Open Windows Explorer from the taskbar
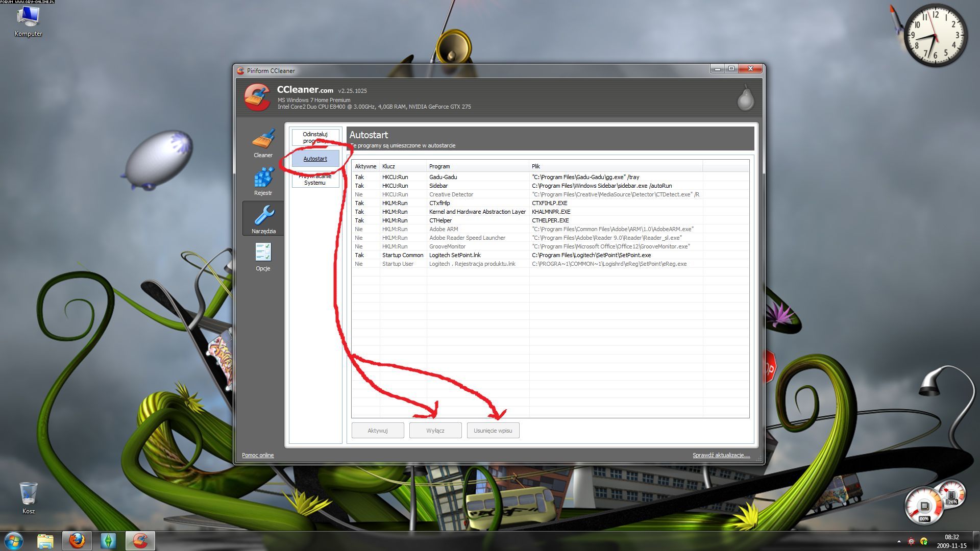The height and width of the screenshot is (551, 980). 45,541
